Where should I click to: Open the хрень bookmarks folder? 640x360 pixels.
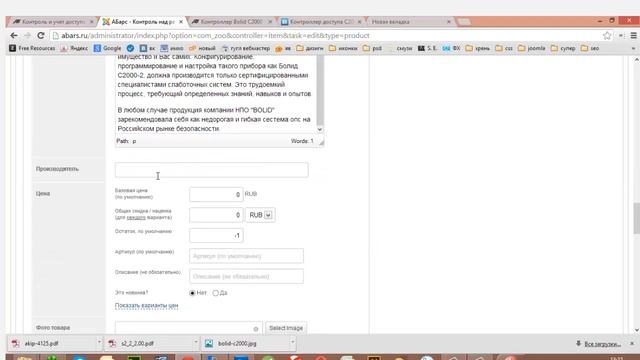coord(478,48)
